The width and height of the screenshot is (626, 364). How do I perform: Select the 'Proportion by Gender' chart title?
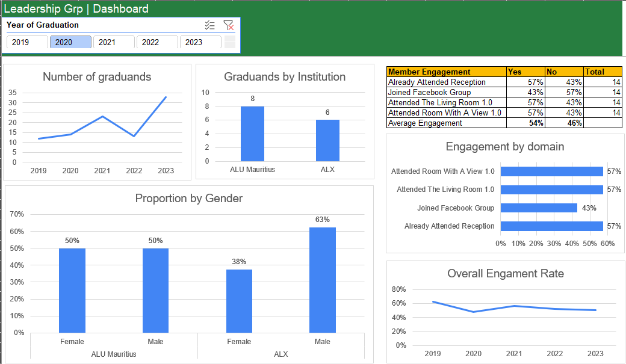pos(188,199)
